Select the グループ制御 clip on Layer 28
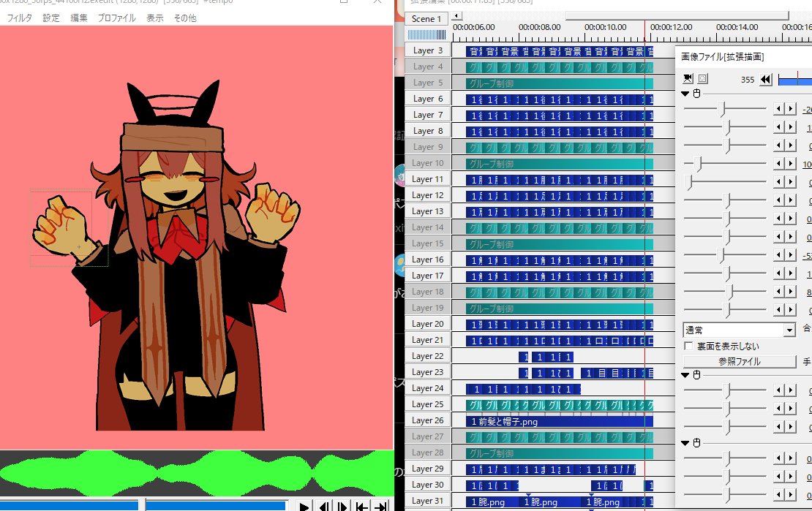 click(560, 453)
